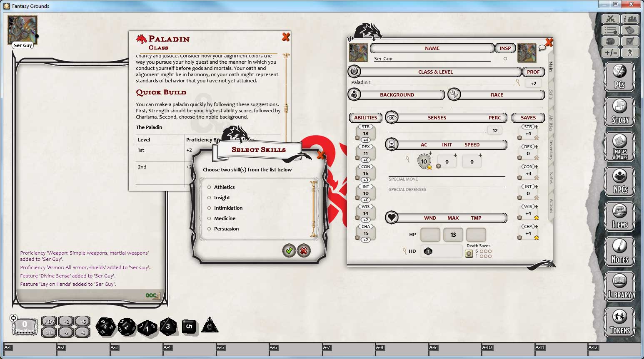Screen dimensions: 644x359
Task: Select the Intimidation skill option
Action: 209,208
